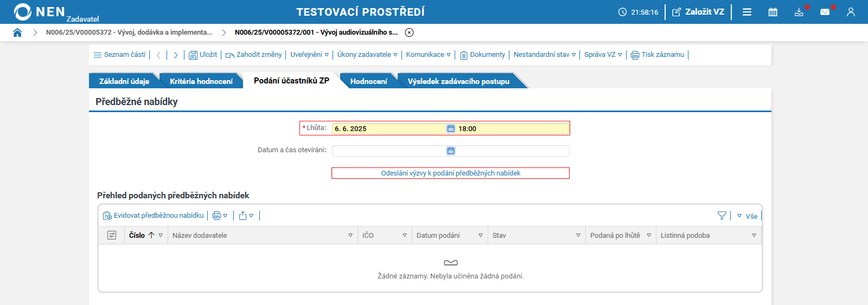
Task: Expand the Vše filter dropdown
Action: 747,216
